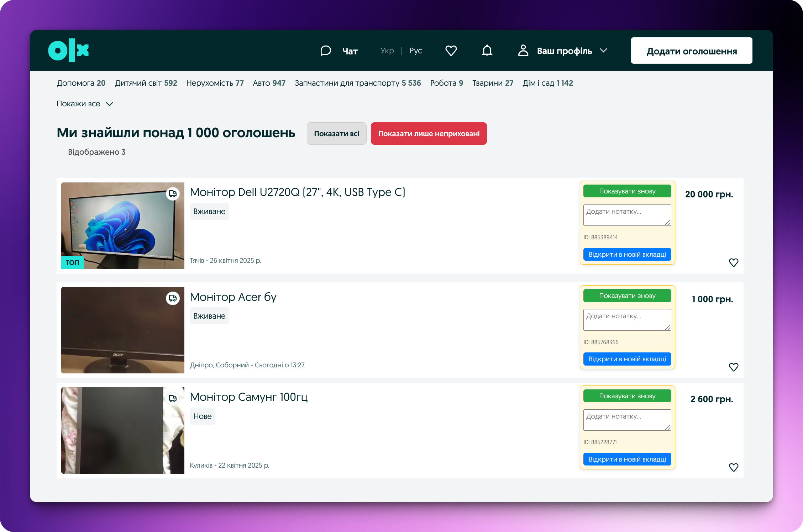The height and width of the screenshot is (532, 803).
Task: Click the profile person icon
Action: click(523, 50)
